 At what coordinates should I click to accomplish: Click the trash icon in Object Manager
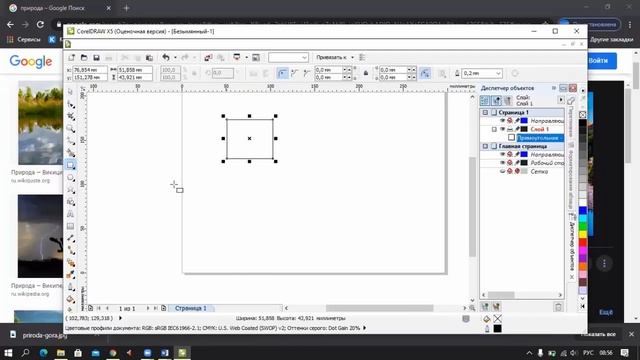point(558,307)
